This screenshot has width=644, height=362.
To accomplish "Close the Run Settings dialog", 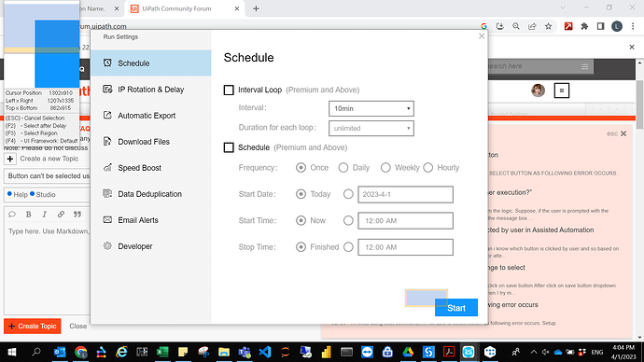I will (x=482, y=36).
